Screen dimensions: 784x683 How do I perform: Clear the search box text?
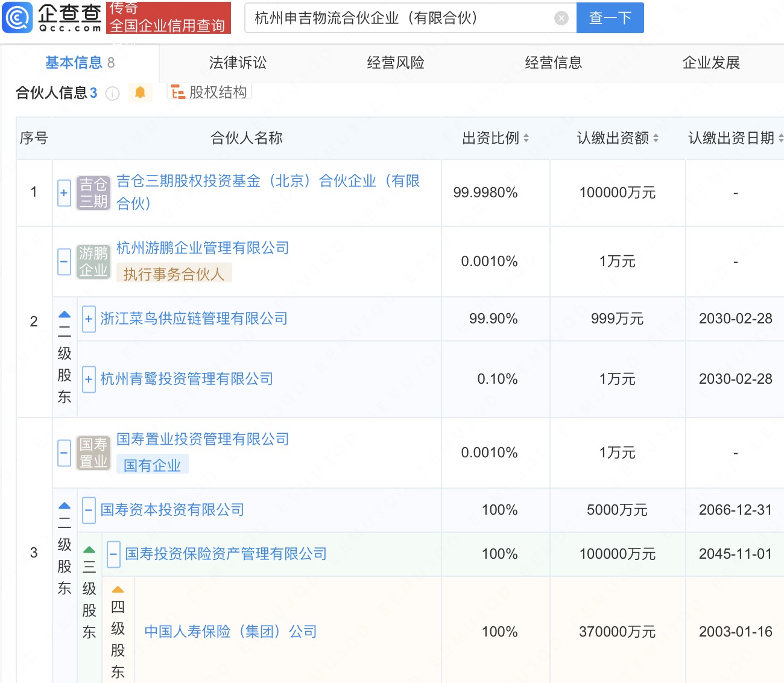561,18
